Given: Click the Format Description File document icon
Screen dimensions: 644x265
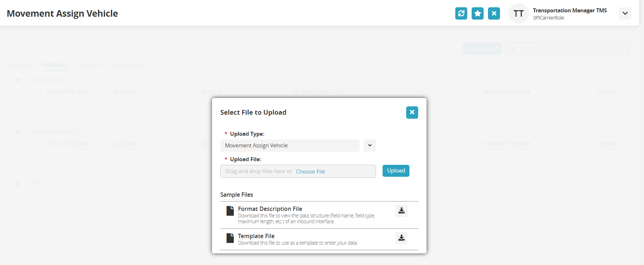Looking at the screenshot, I should pos(230,211).
